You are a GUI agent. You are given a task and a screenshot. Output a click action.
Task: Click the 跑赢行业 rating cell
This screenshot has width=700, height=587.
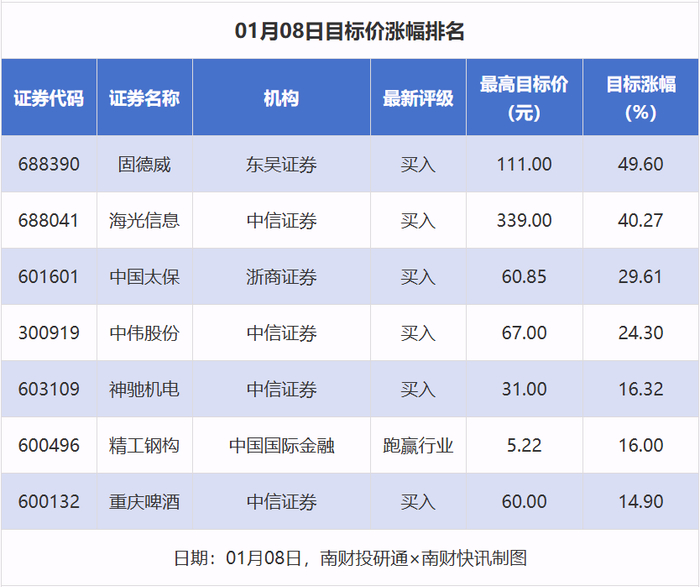pos(418,445)
